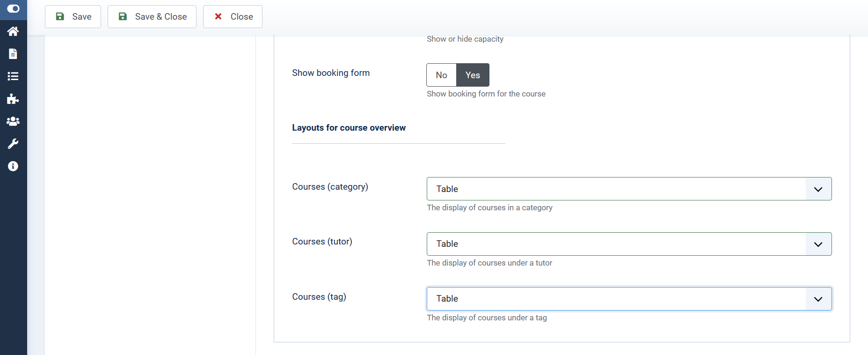Click the Courses (category) field label
Screen dimensions: 868x355
330,187
